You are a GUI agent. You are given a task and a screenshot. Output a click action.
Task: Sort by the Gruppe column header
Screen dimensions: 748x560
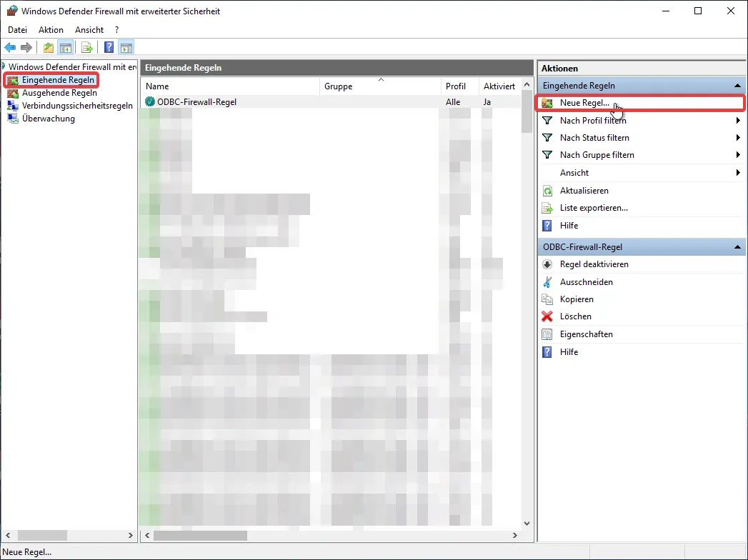coord(380,86)
